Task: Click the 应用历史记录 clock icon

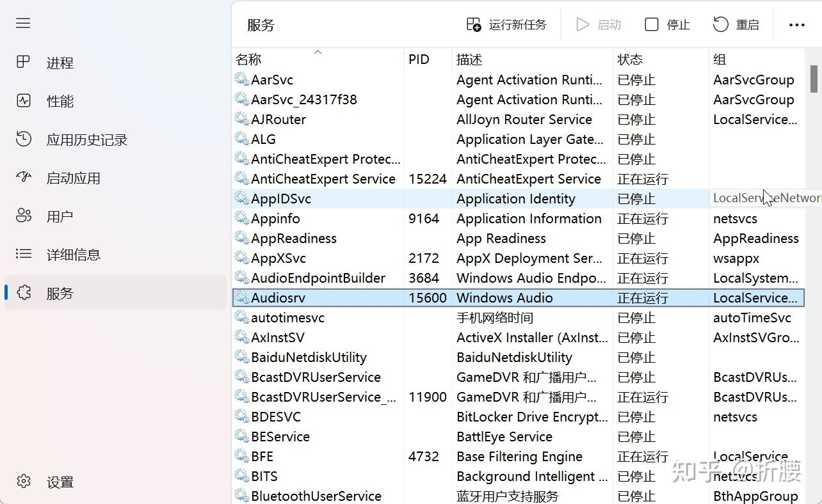Action: tap(23, 139)
